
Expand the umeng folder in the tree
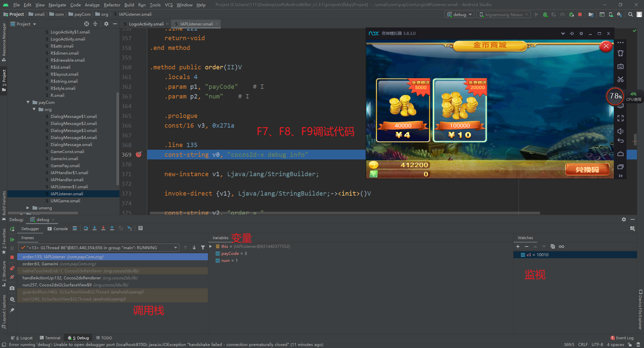point(28,208)
